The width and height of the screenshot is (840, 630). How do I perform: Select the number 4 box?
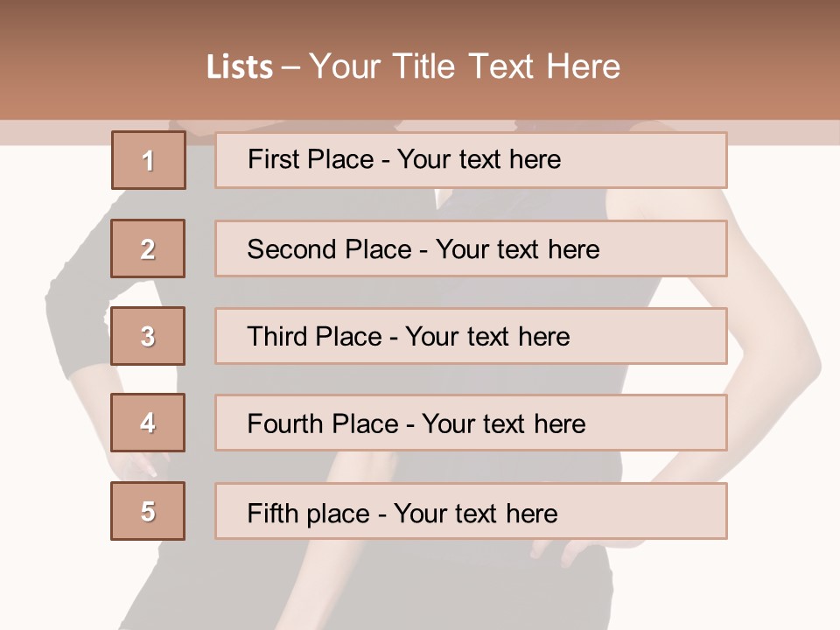[148, 423]
